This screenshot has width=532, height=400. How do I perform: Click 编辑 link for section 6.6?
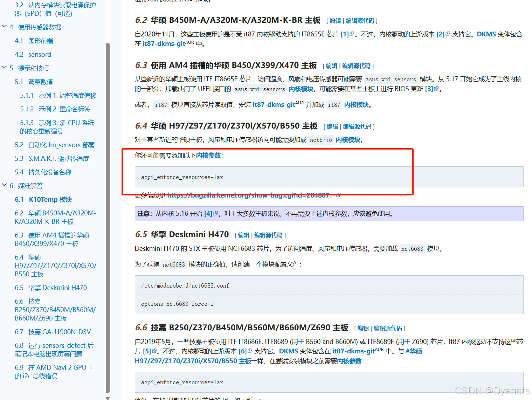(363, 329)
